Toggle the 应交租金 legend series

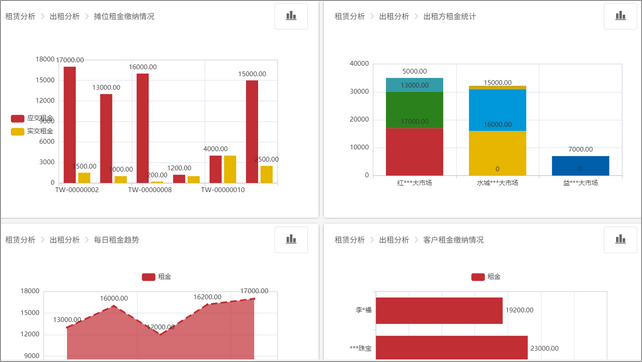click(32, 118)
